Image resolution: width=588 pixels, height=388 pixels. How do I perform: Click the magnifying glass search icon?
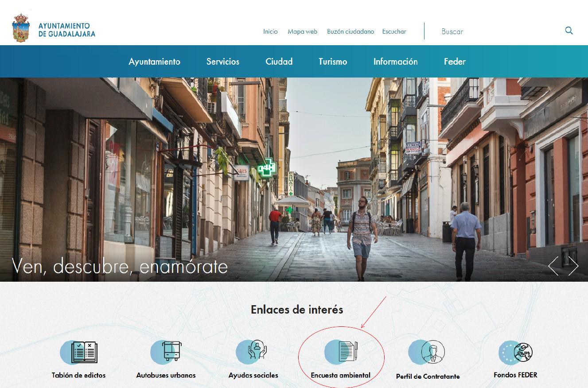569,31
